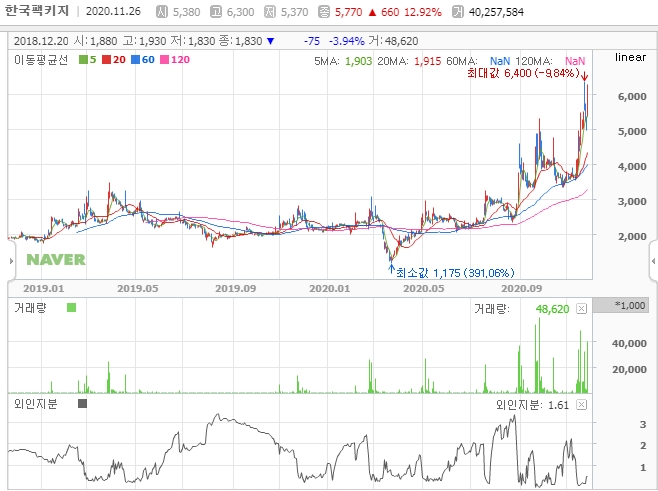Click the 한국팩키지 stock name
This screenshot has height=491, width=658.
coord(37,11)
